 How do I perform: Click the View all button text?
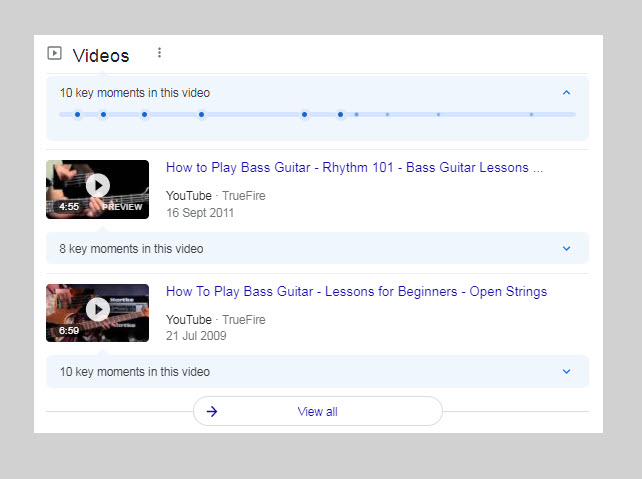317,411
